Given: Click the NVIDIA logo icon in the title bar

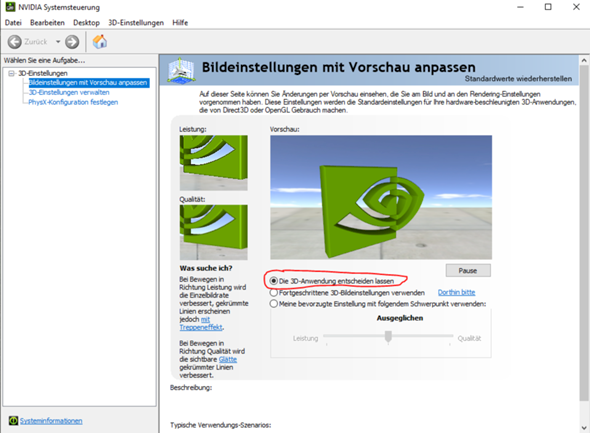Looking at the screenshot, I should (10, 7).
